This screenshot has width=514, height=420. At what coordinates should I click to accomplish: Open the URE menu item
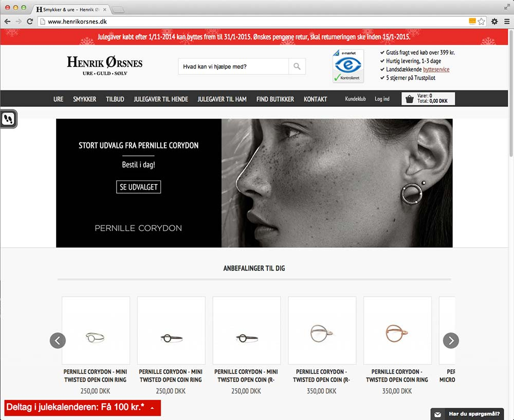point(59,99)
